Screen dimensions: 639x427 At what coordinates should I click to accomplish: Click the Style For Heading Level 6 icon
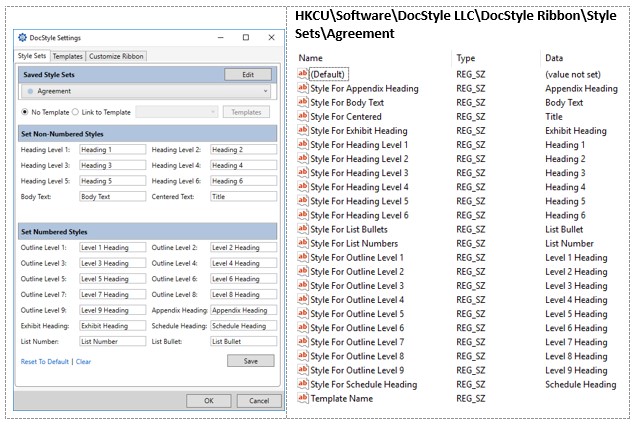pyautogui.click(x=302, y=215)
